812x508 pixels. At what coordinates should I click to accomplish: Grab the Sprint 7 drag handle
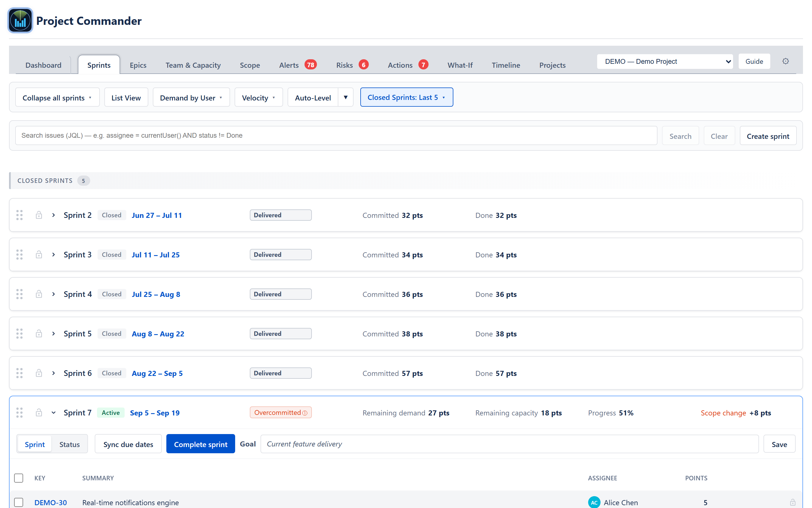point(19,413)
